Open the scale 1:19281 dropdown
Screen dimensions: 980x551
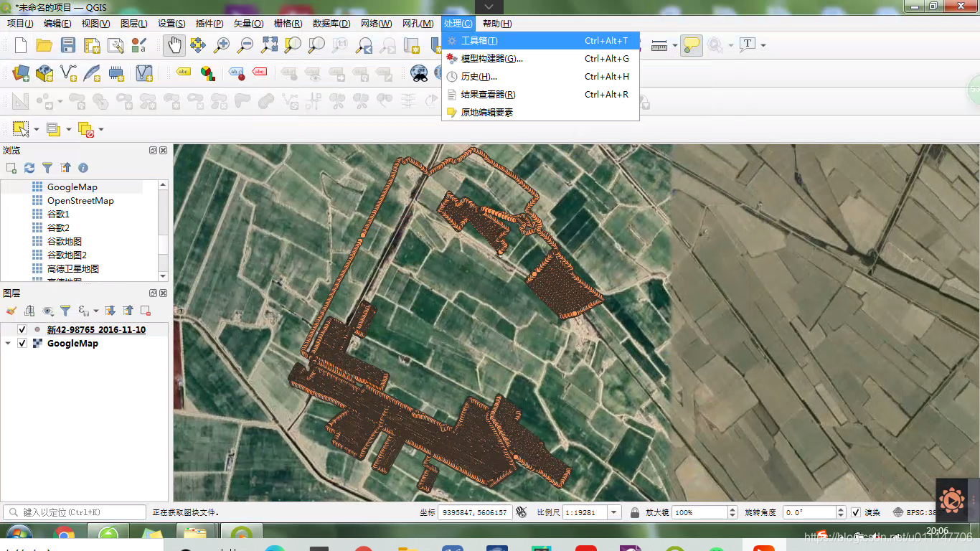coord(614,512)
